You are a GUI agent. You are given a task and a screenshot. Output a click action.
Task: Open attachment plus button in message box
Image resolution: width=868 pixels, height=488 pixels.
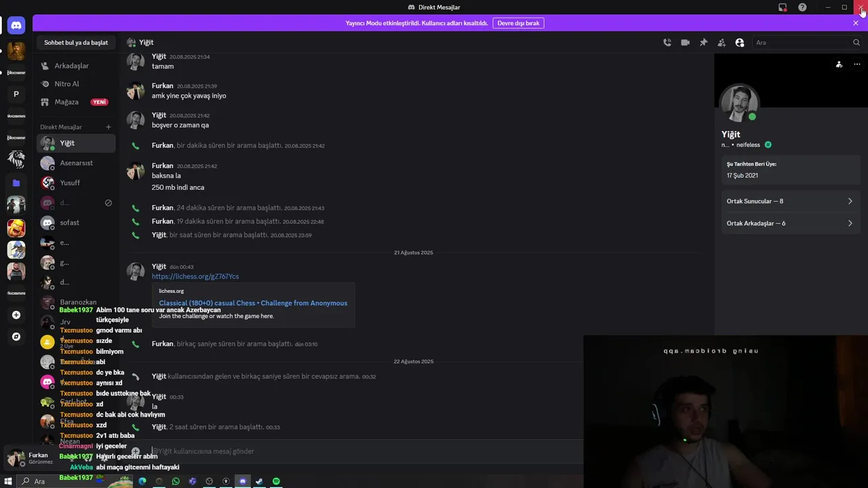click(136, 451)
